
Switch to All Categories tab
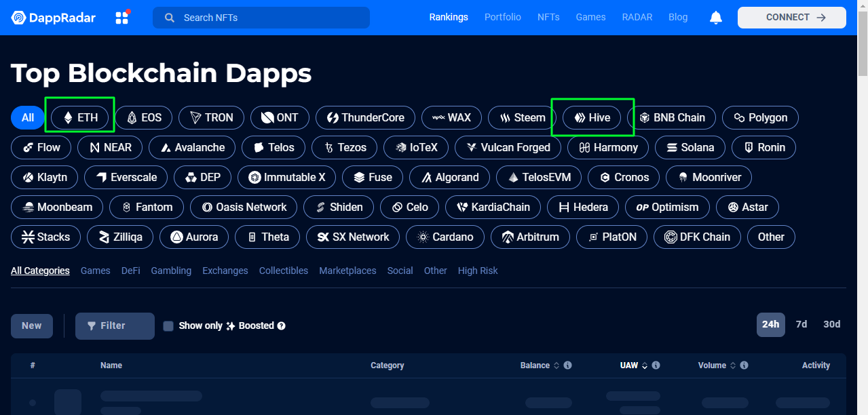pos(40,271)
